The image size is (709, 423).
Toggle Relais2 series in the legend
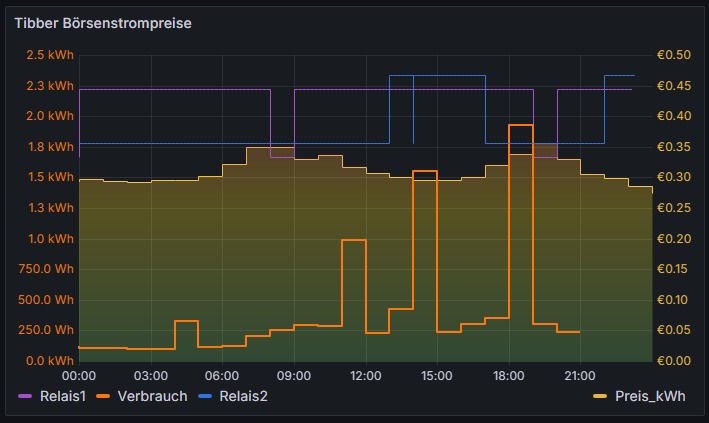click(x=244, y=396)
